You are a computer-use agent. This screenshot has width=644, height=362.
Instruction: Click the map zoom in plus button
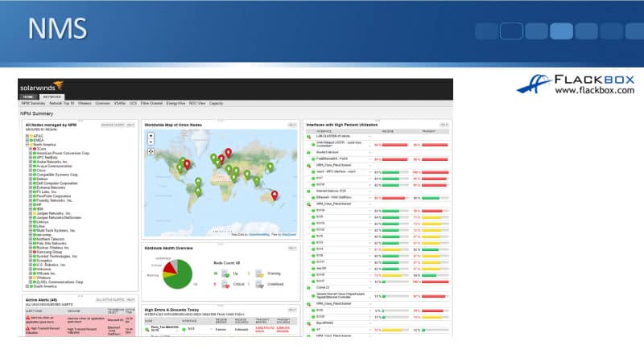(151, 136)
